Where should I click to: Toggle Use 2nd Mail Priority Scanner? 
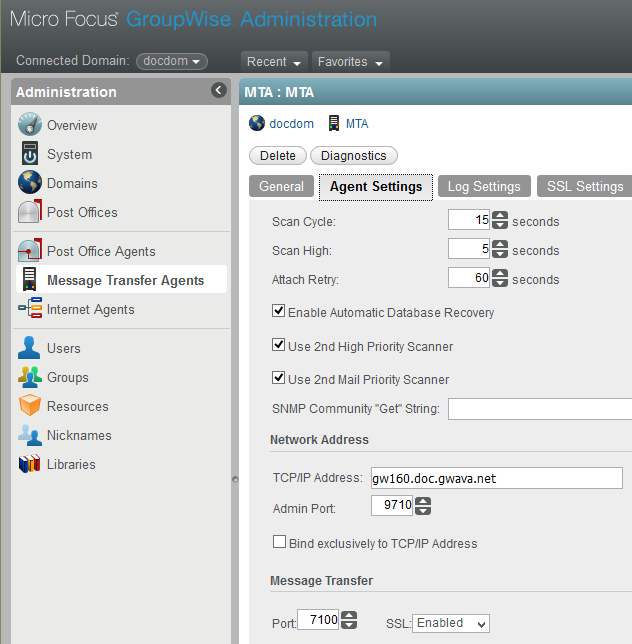278,377
